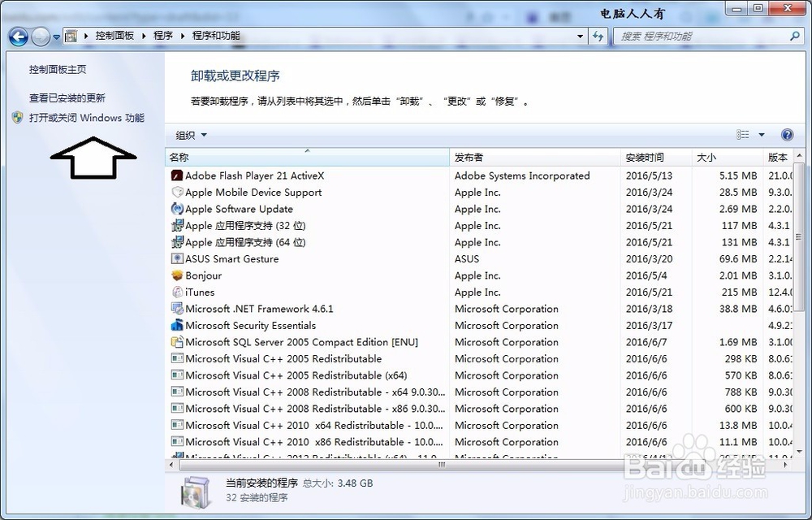Image resolution: width=812 pixels, height=520 pixels.
Task: Click the 2016/5/13 install date cell
Action: click(649, 175)
